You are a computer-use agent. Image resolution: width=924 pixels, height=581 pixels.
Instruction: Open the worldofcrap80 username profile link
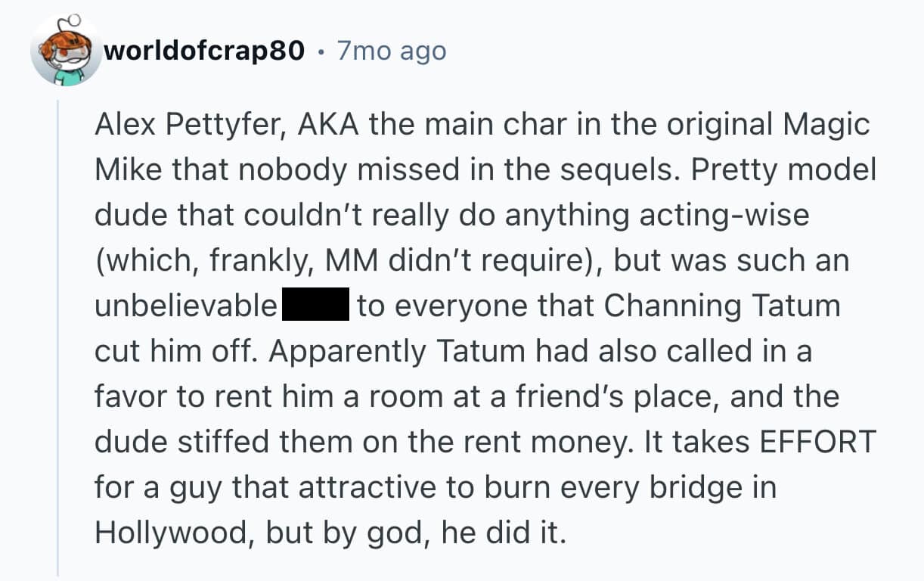click(x=205, y=51)
